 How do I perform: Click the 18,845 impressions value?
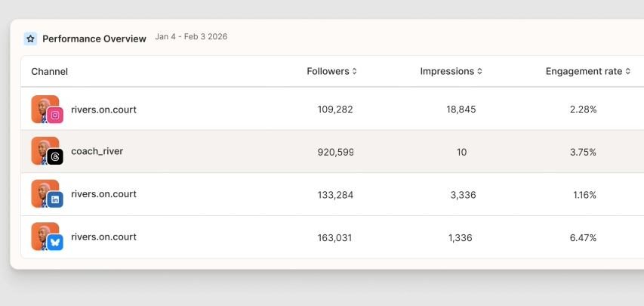(x=461, y=110)
